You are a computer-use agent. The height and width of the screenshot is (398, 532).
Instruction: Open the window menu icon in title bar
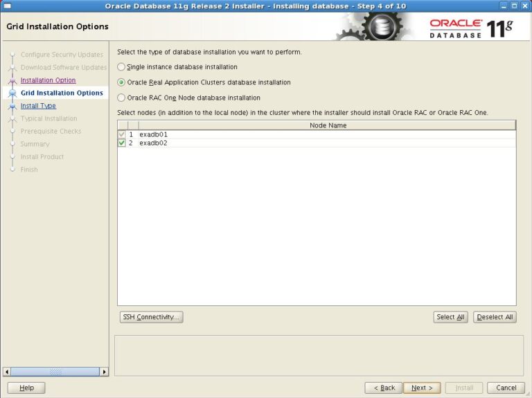6,6
